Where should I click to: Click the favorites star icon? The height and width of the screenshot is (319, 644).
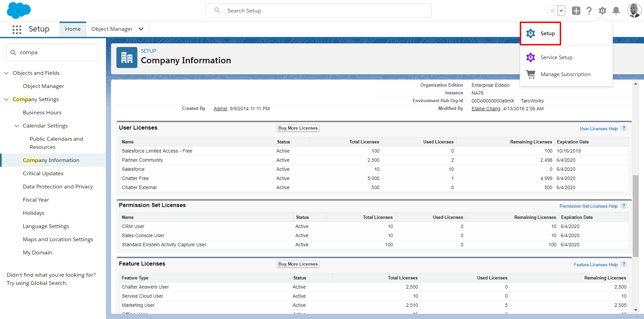[552, 11]
